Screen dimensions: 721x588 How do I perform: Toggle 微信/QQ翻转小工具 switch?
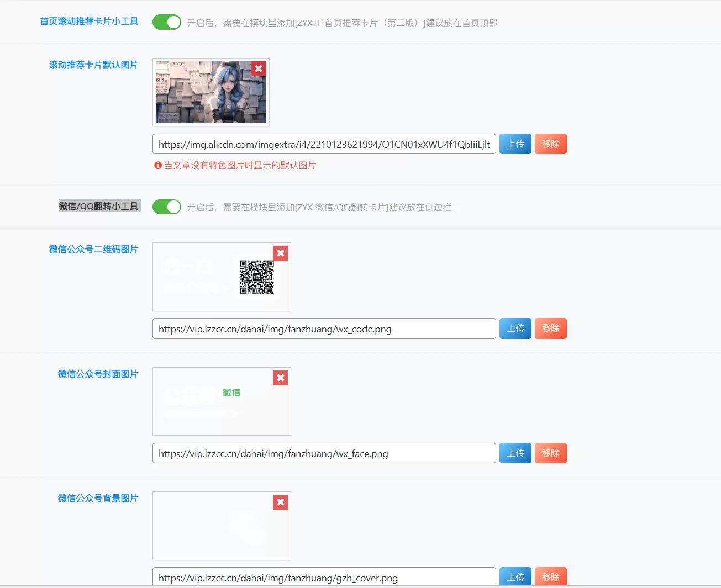(167, 206)
